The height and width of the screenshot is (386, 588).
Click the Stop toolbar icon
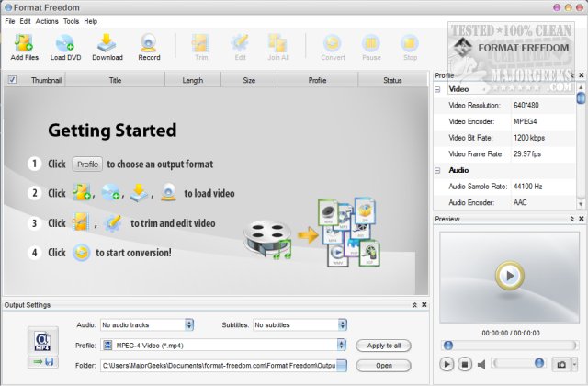[x=410, y=43]
